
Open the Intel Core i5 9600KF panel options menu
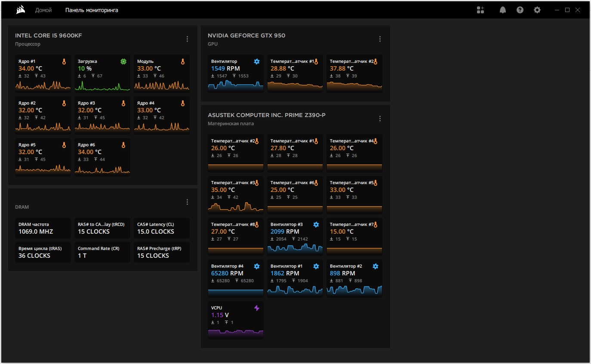(x=187, y=39)
